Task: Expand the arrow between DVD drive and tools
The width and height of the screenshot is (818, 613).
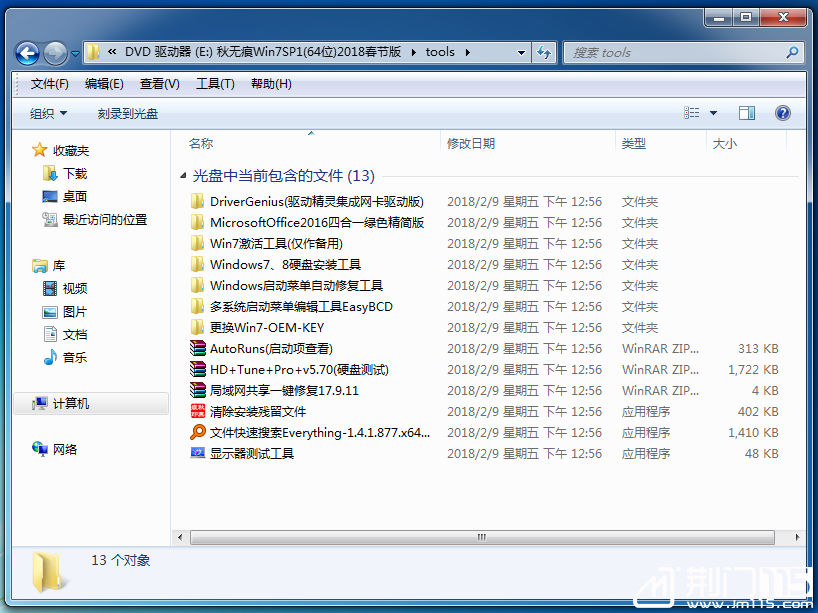Action: (x=413, y=52)
